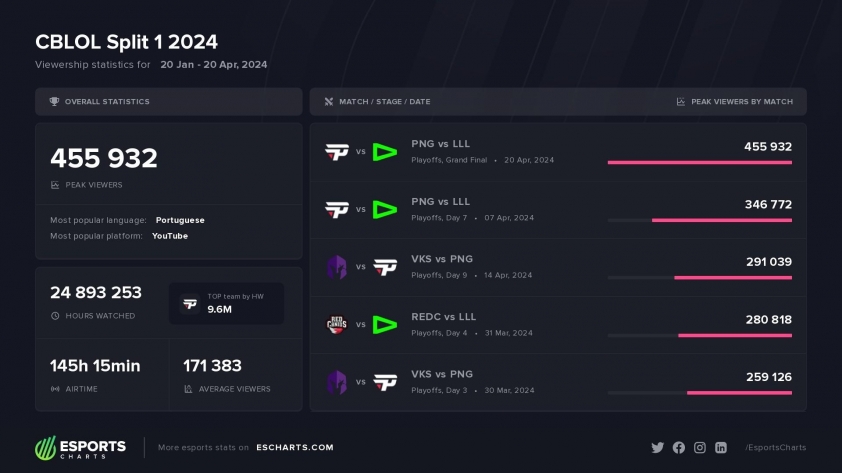The image size is (842, 473).
Task: Select the Match / Stage / Date header
Action: 384,101
